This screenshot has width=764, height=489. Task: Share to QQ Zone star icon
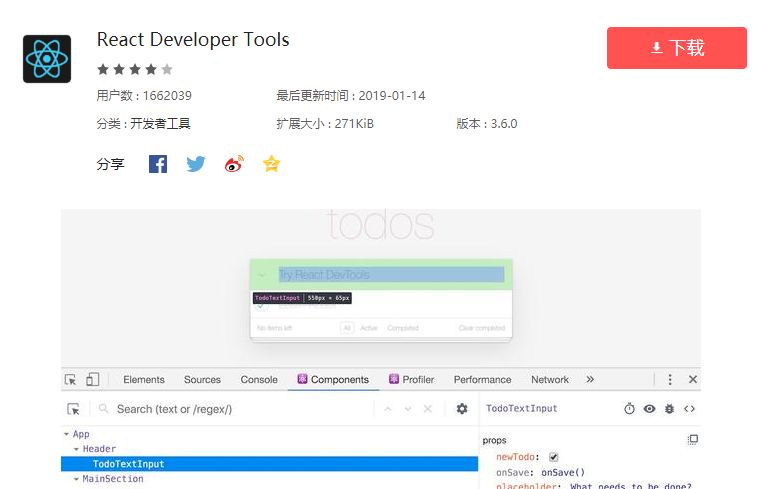tap(271, 164)
